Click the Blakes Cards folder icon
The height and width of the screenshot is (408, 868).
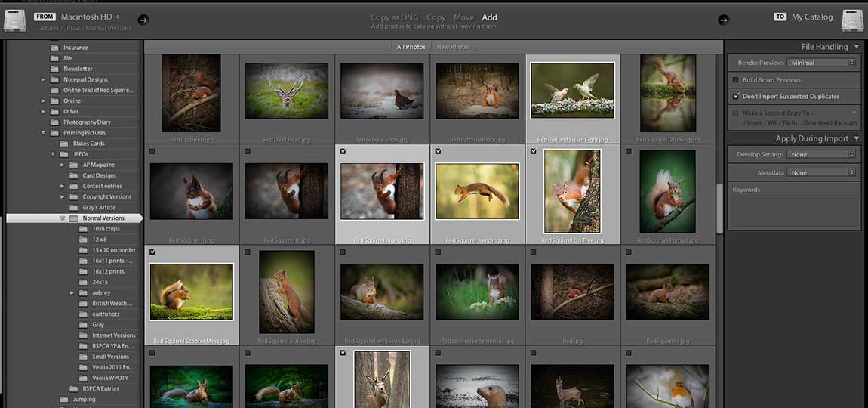(x=63, y=144)
